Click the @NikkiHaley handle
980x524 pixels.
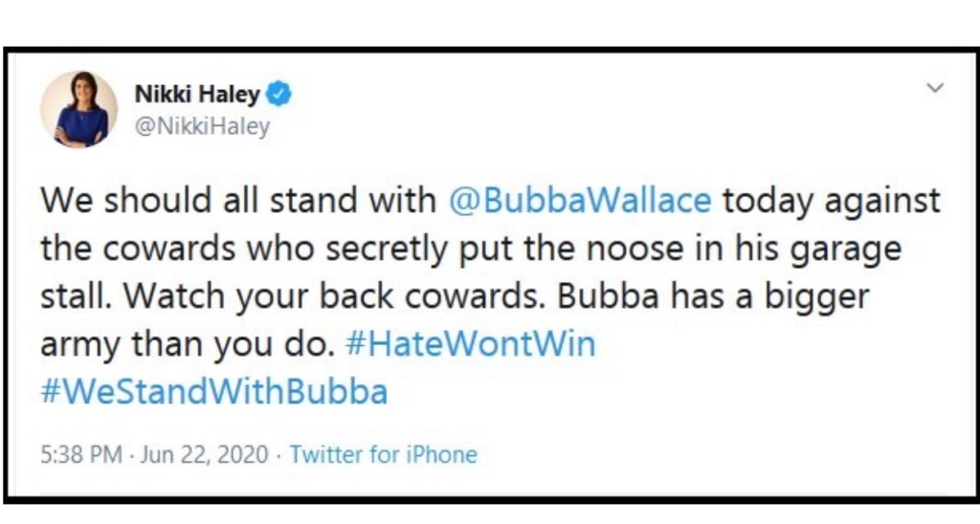(x=202, y=126)
